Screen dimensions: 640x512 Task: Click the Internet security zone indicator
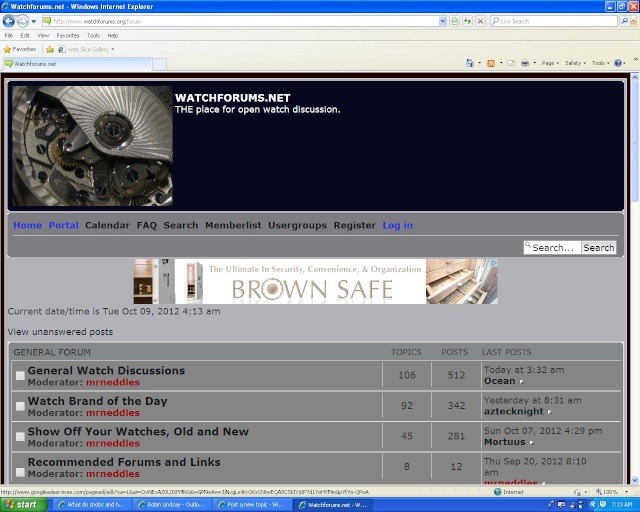click(509, 492)
